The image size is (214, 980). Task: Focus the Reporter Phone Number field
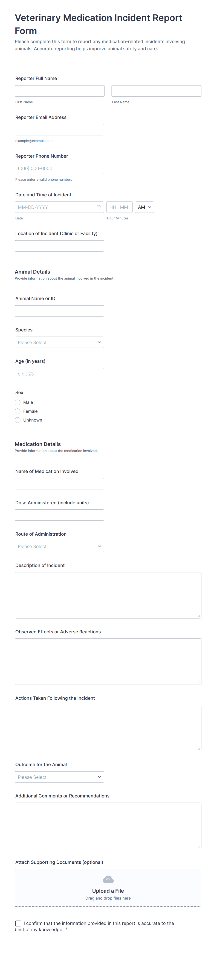(x=59, y=168)
